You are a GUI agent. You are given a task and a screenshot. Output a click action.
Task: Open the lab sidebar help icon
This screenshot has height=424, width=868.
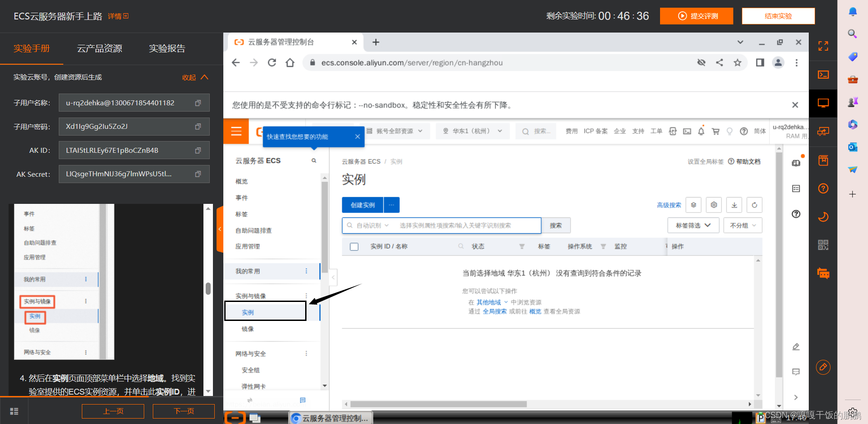pyautogui.click(x=823, y=188)
